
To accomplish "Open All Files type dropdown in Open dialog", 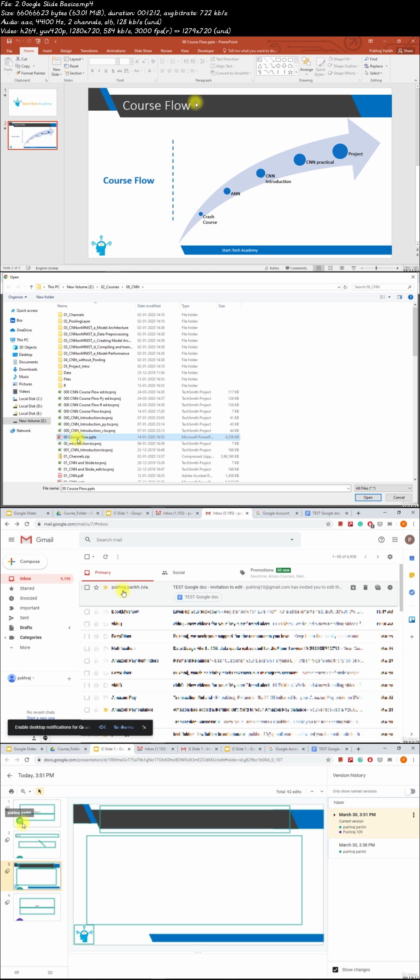I will pyautogui.click(x=383, y=488).
